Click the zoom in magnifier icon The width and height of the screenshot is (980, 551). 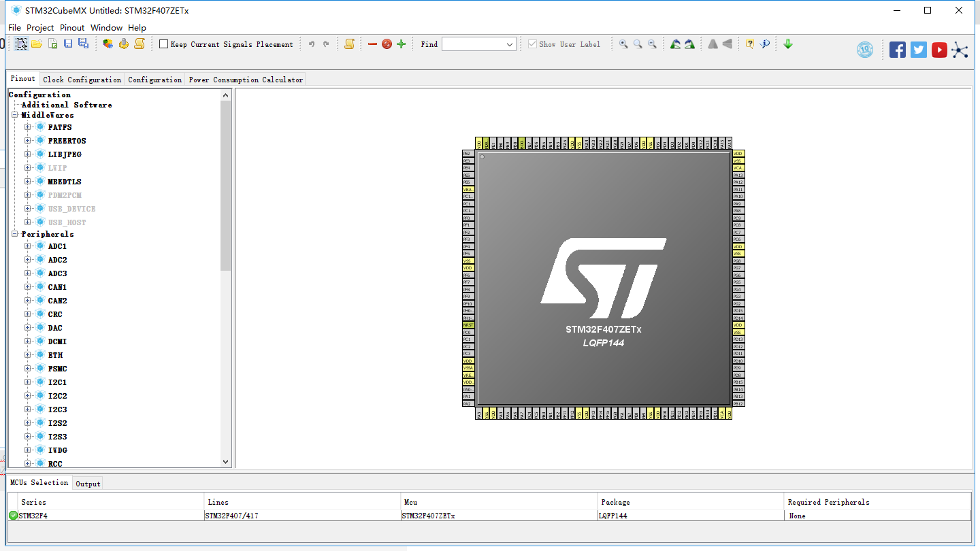pyautogui.click(x=623, y=44)
